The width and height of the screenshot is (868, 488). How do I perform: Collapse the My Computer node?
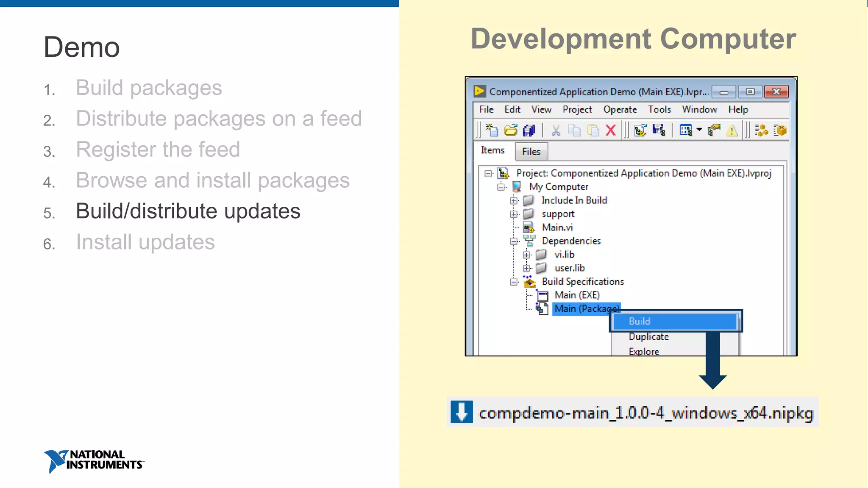click(501, 187)
